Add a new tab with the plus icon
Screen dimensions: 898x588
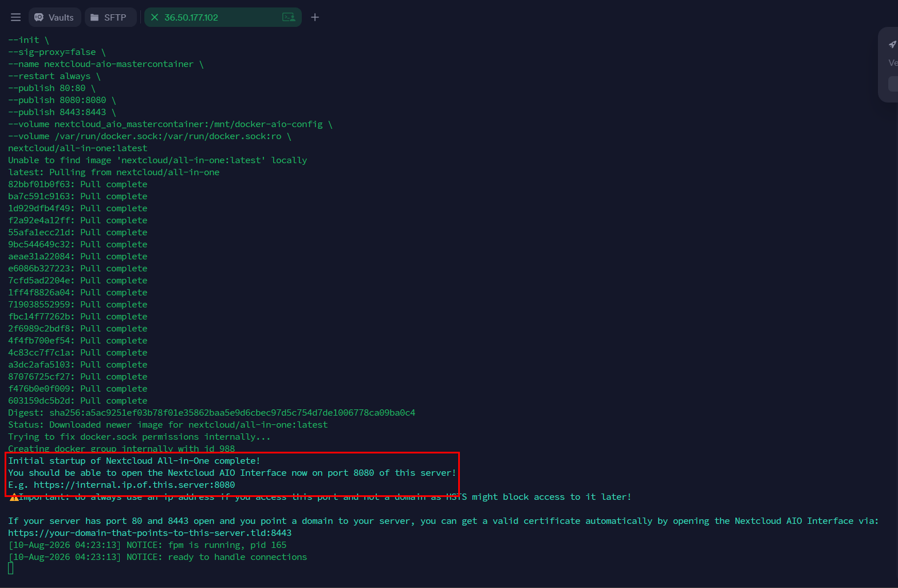pos(314,17)
